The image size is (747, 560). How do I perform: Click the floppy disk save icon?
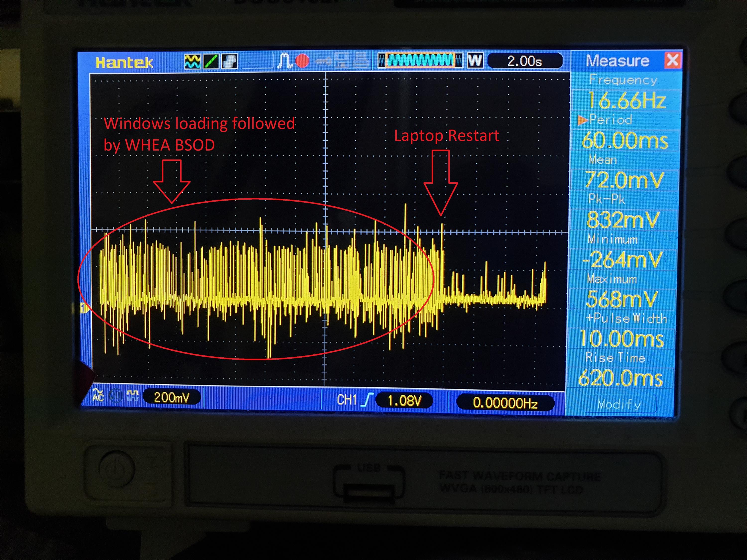341,61
